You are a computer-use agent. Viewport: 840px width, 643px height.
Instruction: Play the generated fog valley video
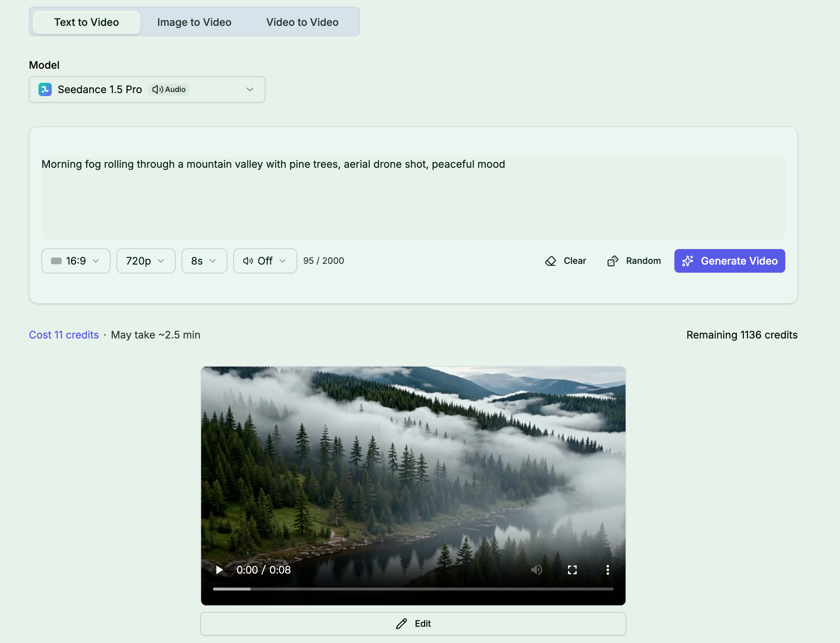(219, 569)
